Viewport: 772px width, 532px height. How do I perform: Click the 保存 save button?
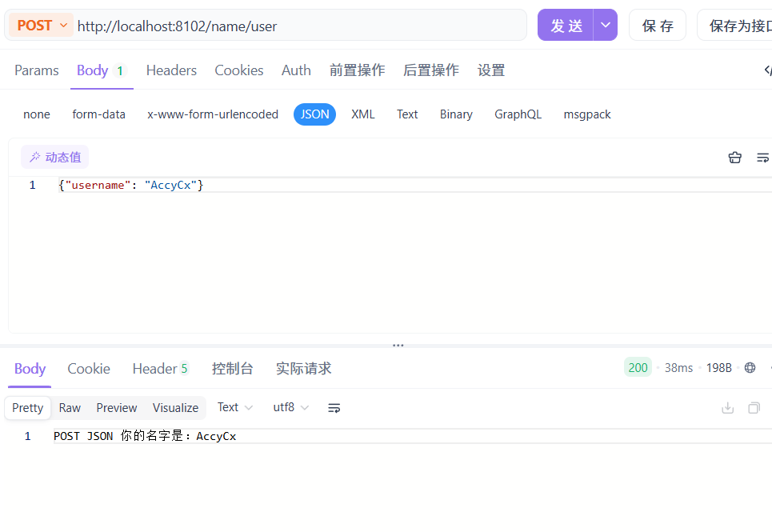[657, 25]
